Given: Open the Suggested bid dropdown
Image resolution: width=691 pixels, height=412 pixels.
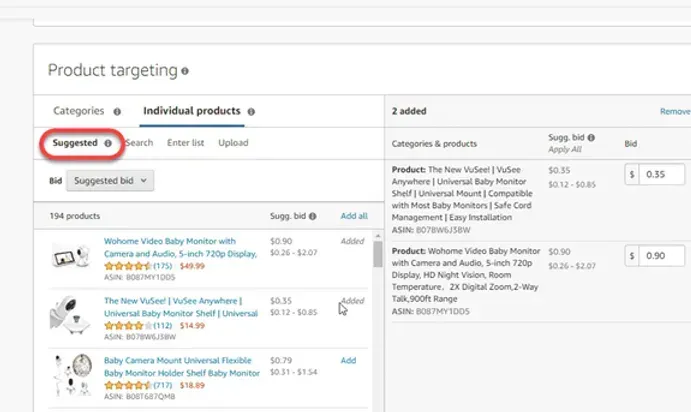Looking at the screenshot, I should pyautogui.click(x=110, y=181).
